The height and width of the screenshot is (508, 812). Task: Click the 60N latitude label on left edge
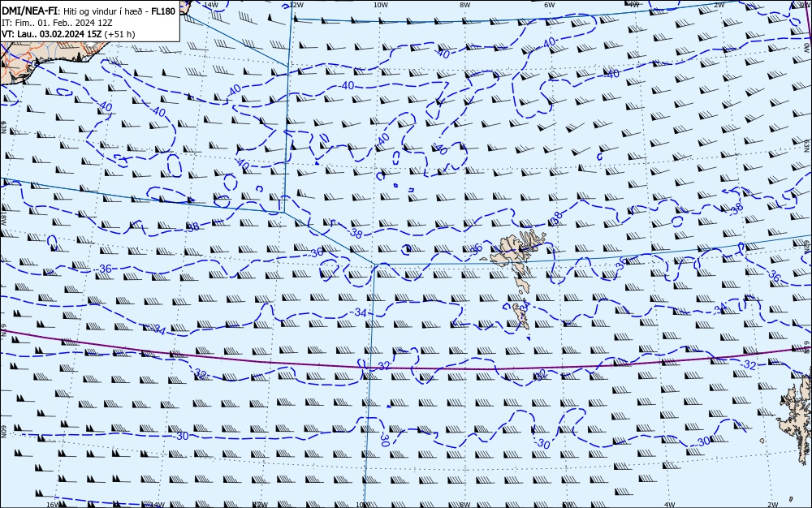(x=3, y=432)
